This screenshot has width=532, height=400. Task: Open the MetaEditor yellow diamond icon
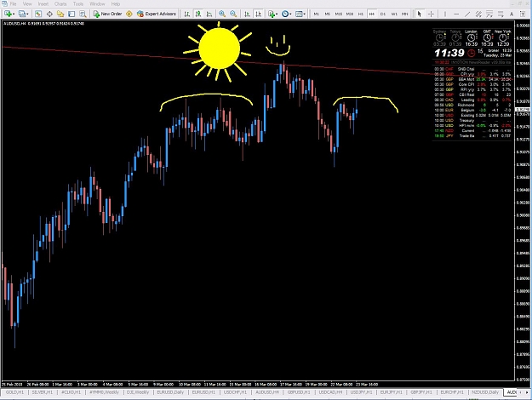(129, 14)
